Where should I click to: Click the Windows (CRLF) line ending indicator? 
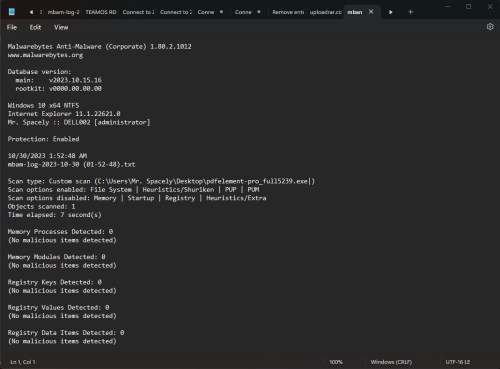(x=391, y=362)
